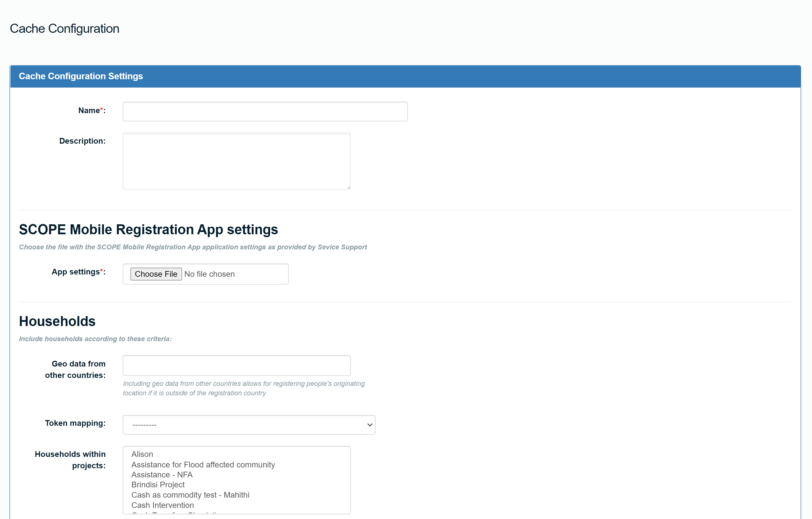Viewport: 812px width, 519px height.
Task: Select Brindisi Project in the list
Action: [158, 485]
